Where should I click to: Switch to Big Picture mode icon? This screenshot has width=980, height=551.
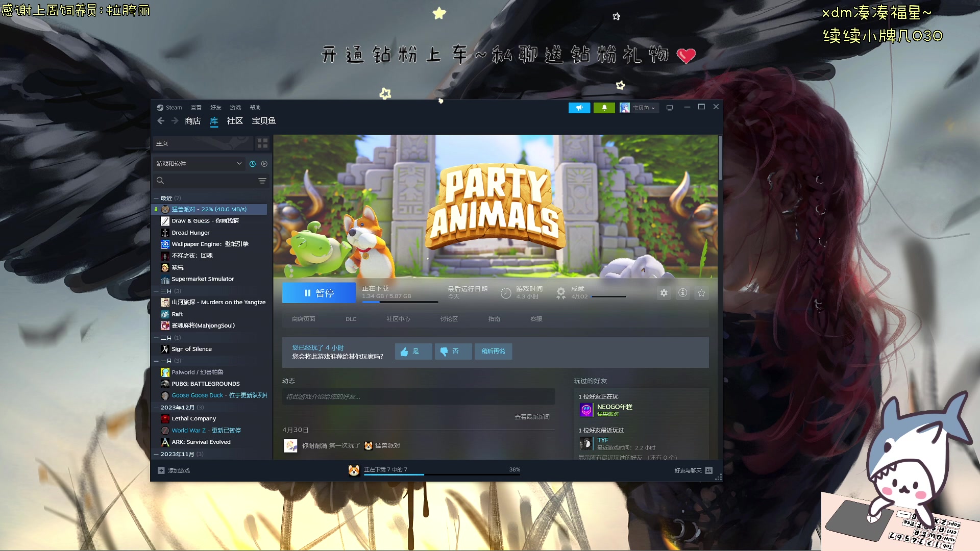click(670, 108)
